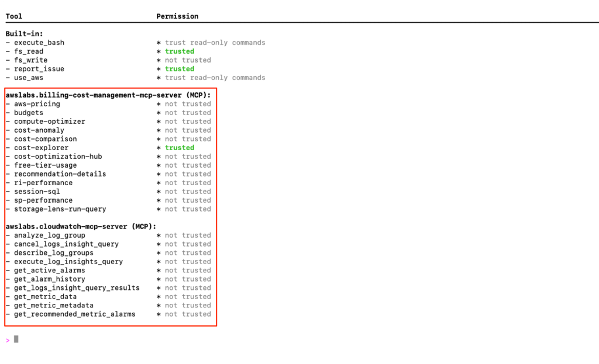Click the Tool column header
This screenshot has height=364, width=599.
click(14, 16)
